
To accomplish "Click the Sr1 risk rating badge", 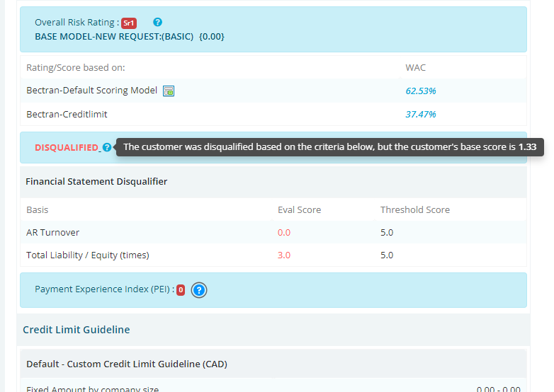I will pyautogui.click(x=129, y=23).
